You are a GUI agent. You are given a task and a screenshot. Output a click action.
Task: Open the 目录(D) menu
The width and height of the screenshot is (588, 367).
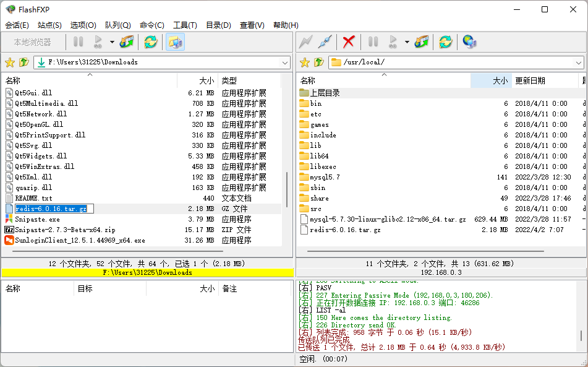tap(219, 25)
